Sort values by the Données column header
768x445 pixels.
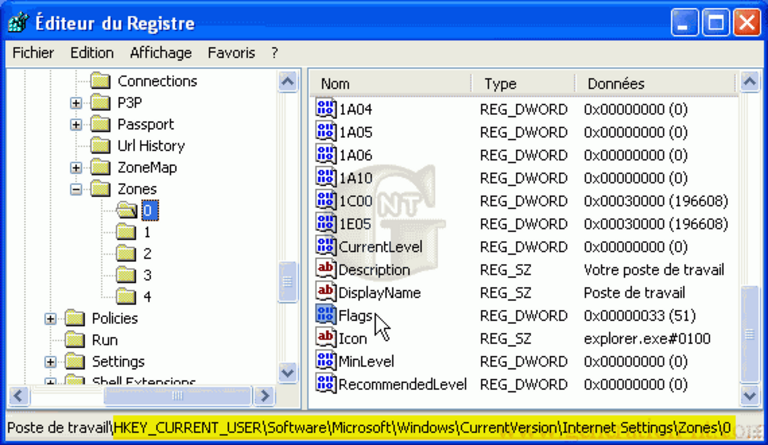point(656,84)
